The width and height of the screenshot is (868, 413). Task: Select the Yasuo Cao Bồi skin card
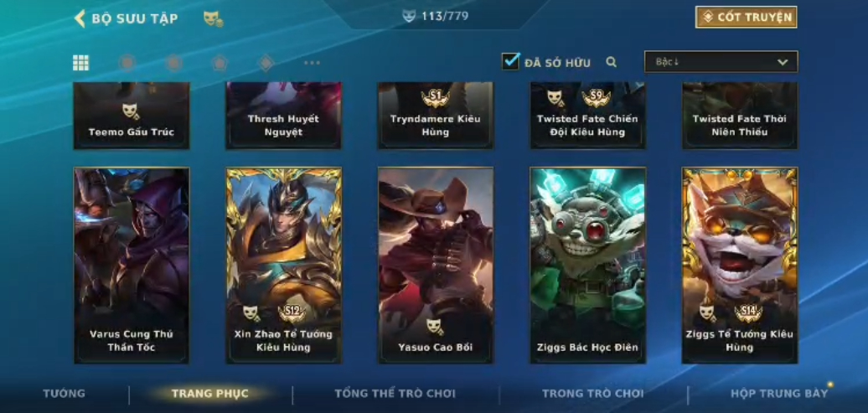[436, 266]
